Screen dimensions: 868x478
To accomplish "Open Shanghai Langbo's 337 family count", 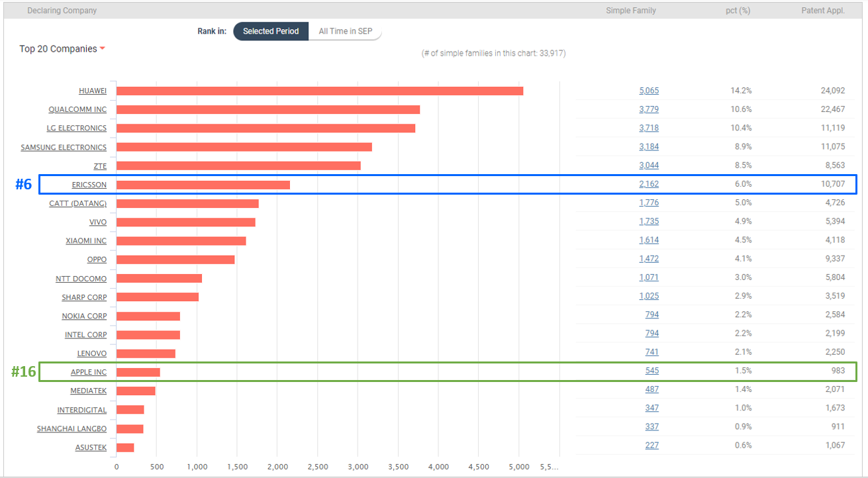I will click(x=652, y=426).
